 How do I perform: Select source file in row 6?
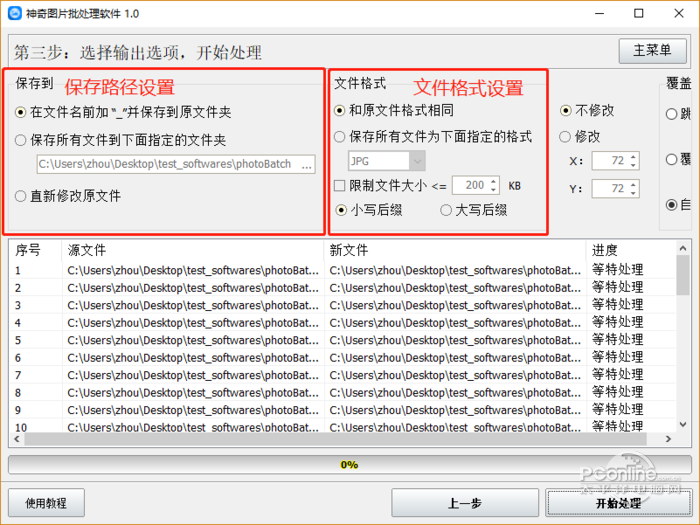pos(193,358)
